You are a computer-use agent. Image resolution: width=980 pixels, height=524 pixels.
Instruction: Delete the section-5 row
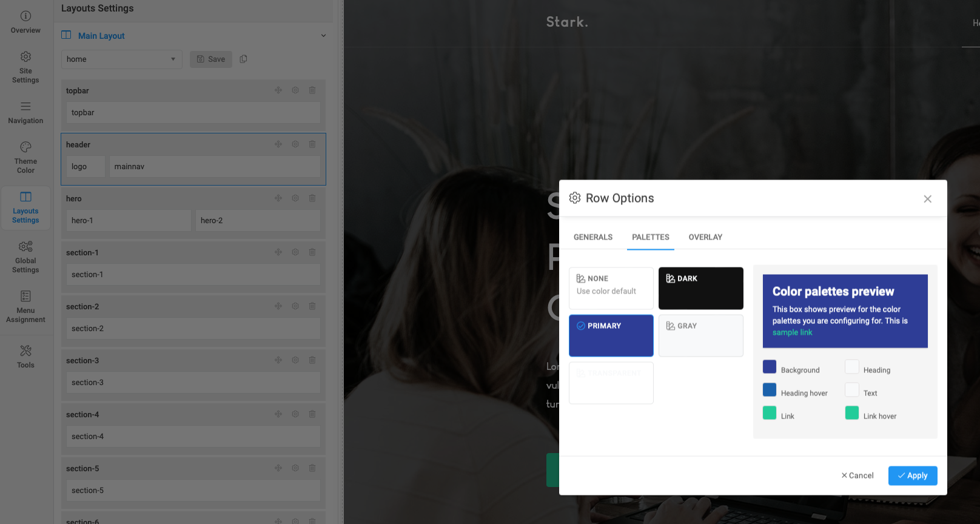pos(312,468)
